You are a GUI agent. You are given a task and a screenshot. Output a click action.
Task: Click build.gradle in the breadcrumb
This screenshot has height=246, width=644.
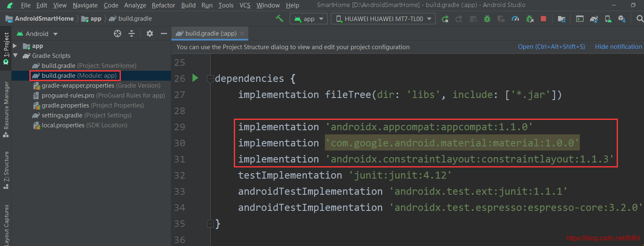click(x=130, y=19)
